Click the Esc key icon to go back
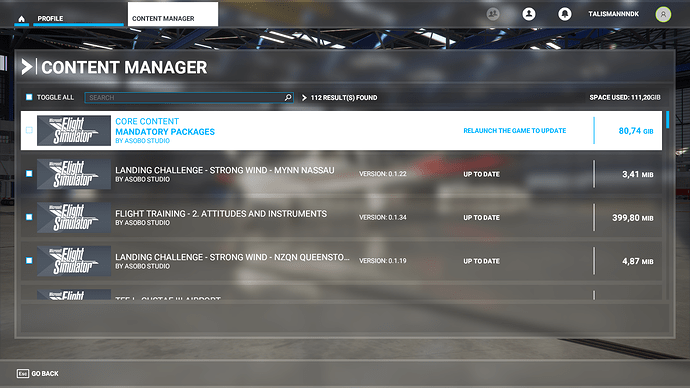The image size is (690, 388). pos(23,373)
